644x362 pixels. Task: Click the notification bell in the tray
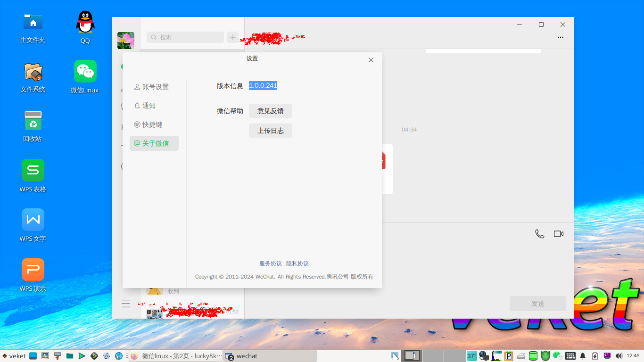point(583,356)
